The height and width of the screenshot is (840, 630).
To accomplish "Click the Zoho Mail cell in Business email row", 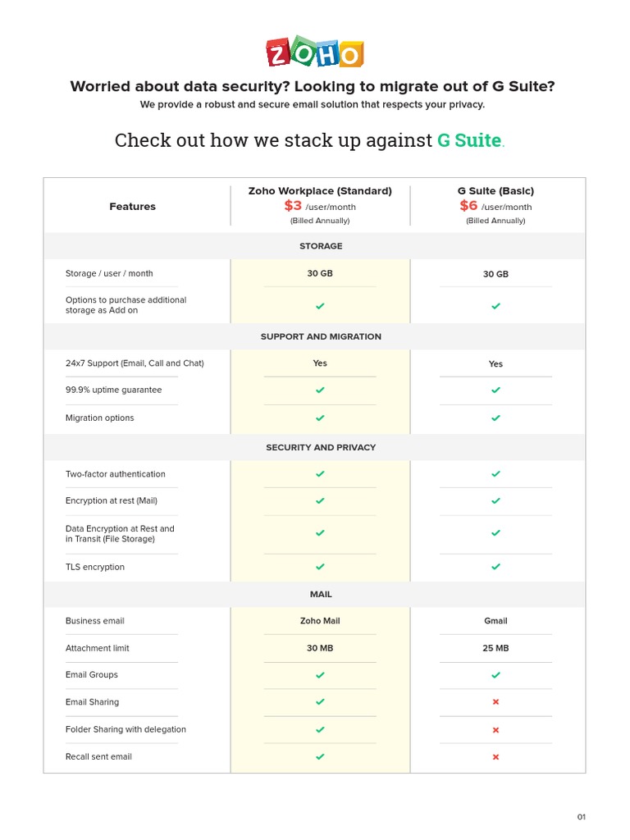I will pyautogui.click(x=320, y=621).
